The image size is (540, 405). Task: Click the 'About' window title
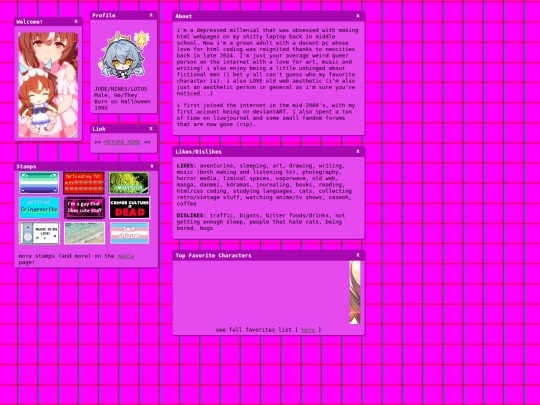184,16
